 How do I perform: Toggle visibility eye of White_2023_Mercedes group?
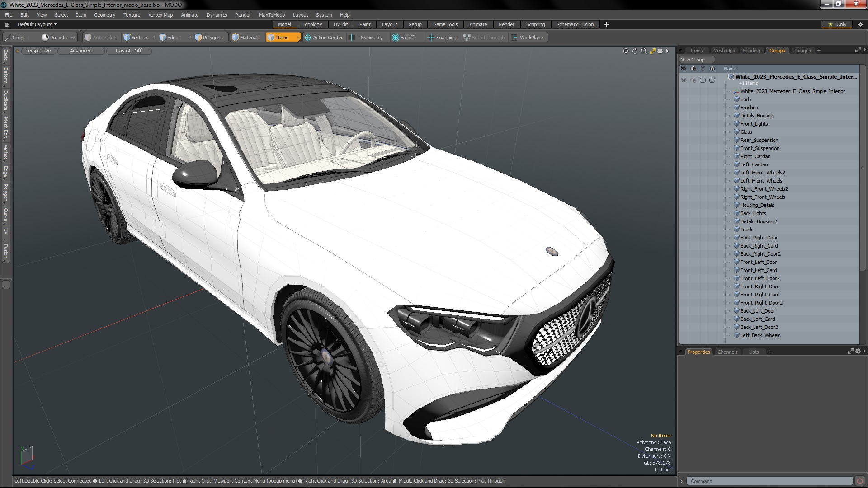coord(684,80)
